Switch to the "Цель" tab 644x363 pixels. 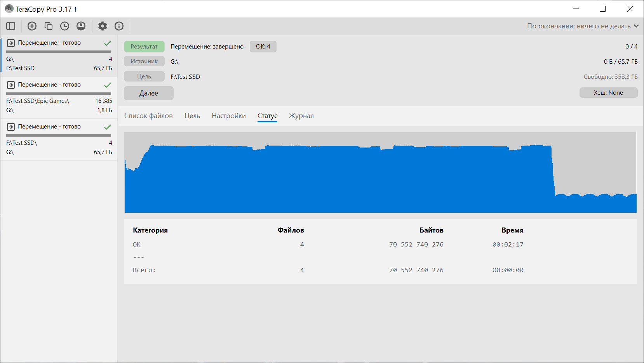[x=192, y=116]
